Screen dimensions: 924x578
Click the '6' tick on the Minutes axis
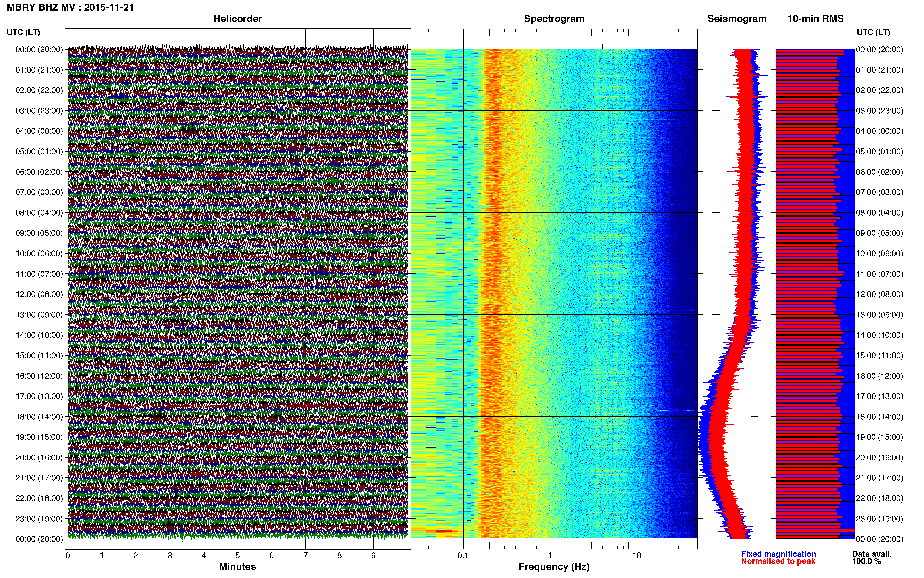272,556
